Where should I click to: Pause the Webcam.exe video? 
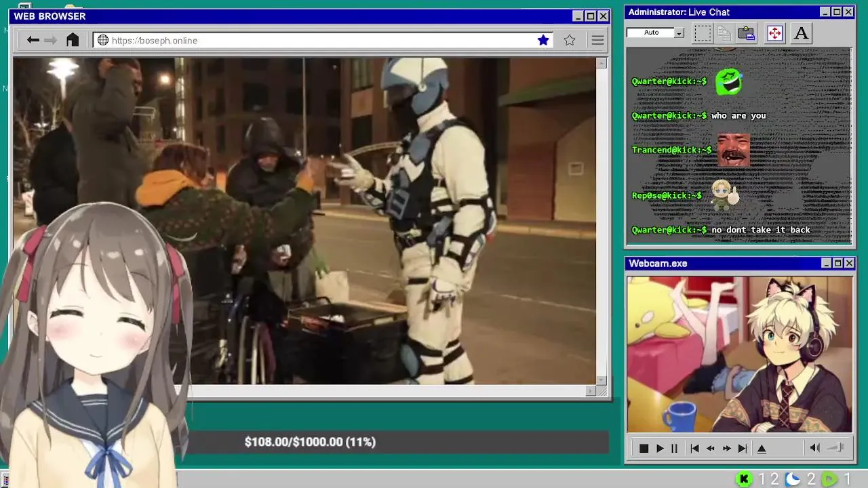click(x=674, y=449)
